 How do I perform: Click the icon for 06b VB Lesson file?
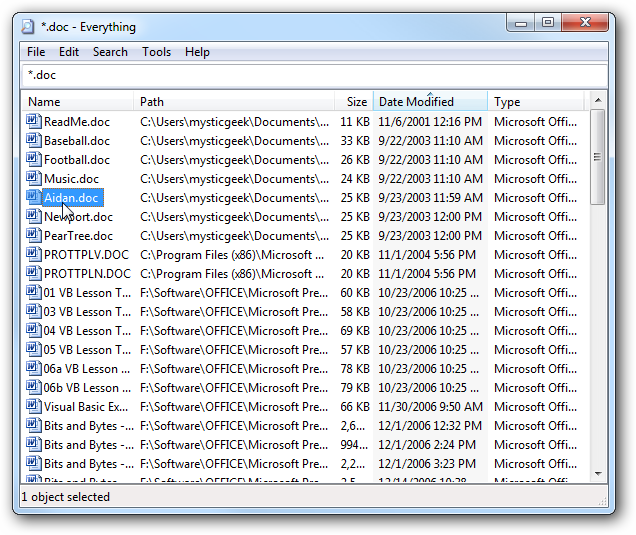[x=34, y=388]
